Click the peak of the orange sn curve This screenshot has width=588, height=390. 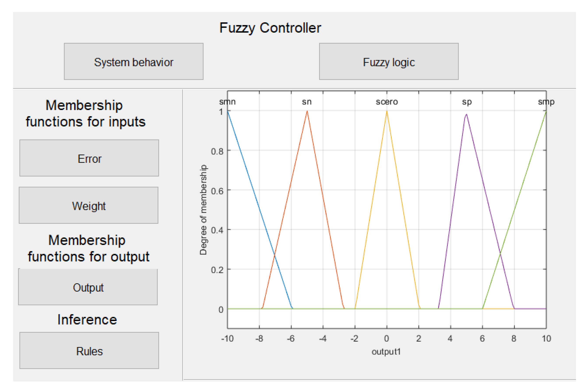307,112
